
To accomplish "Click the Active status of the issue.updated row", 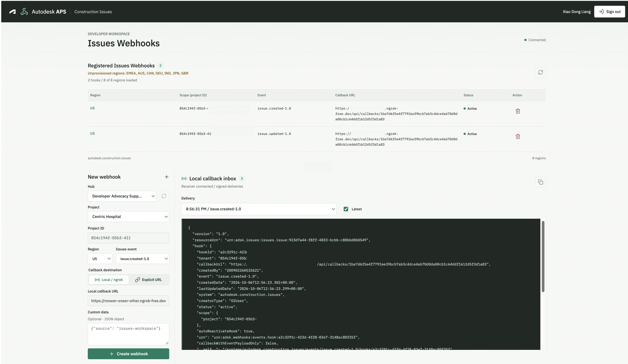I will click(470, 134).
